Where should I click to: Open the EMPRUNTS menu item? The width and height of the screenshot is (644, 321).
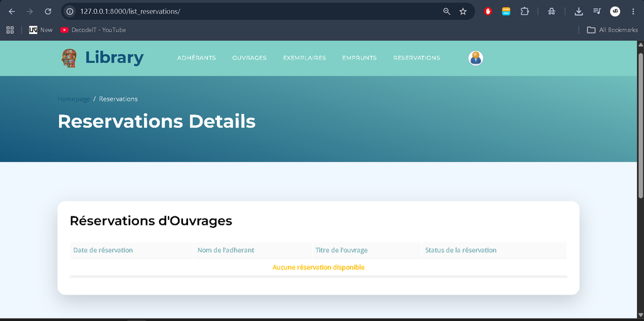pos(359,58)
